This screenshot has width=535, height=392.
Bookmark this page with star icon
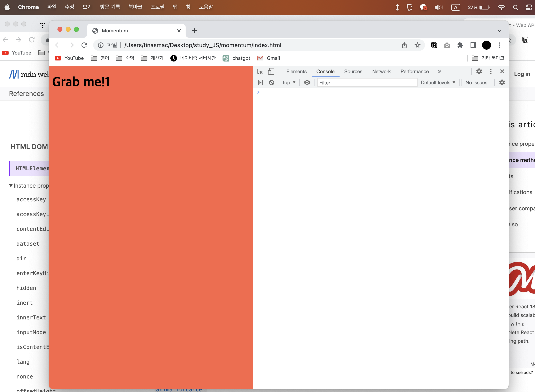(x=417, y=45)
